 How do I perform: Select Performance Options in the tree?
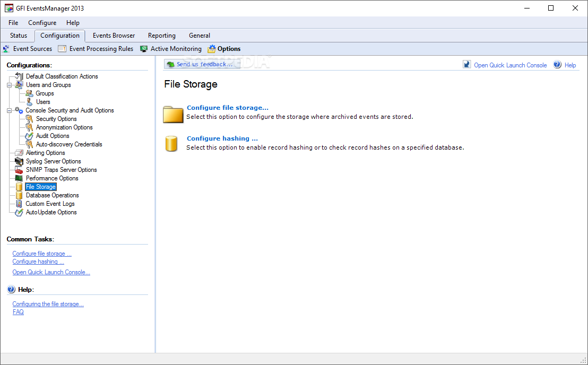(52, 178)
